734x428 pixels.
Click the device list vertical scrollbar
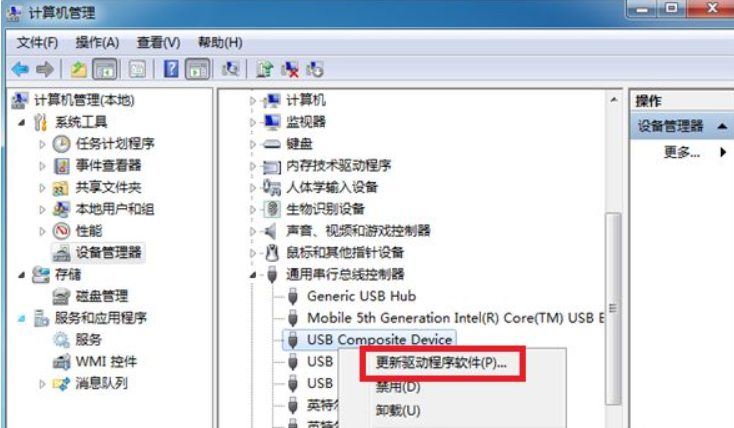coord(614,300)
